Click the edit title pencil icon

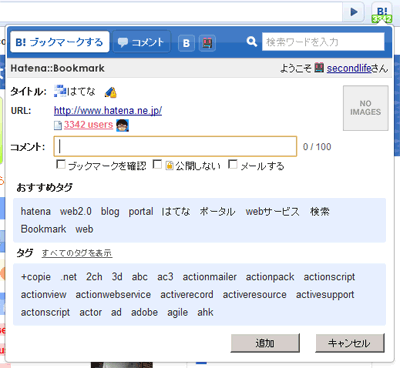(110, 92)
